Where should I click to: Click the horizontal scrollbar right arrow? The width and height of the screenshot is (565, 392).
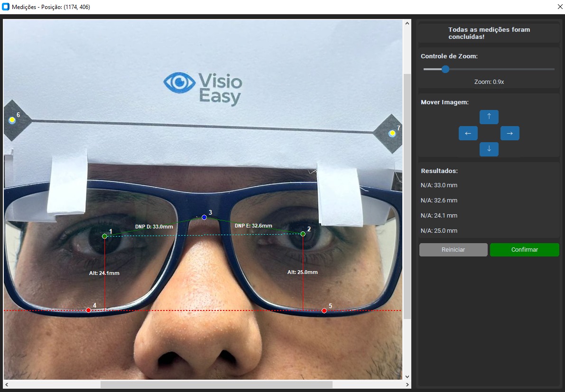pos(407,385)
